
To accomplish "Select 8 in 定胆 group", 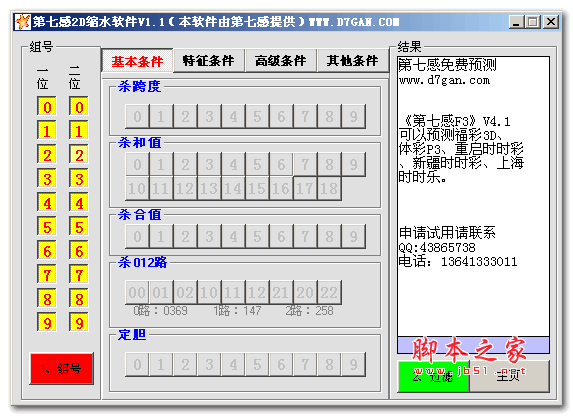I will (x=329, y=364).
